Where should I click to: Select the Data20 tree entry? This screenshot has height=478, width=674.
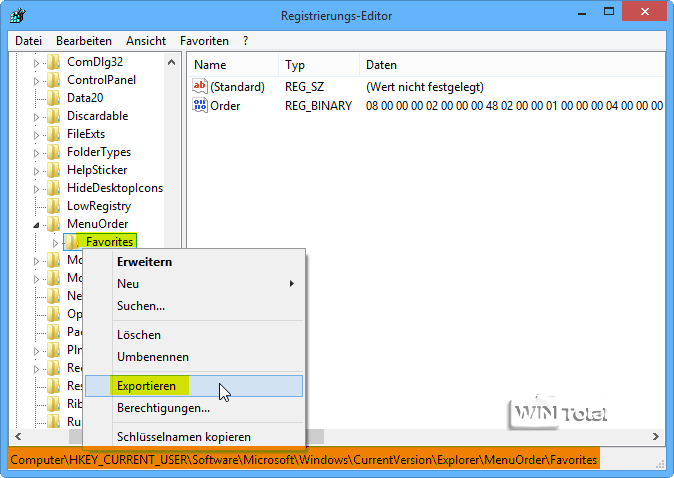85,98
